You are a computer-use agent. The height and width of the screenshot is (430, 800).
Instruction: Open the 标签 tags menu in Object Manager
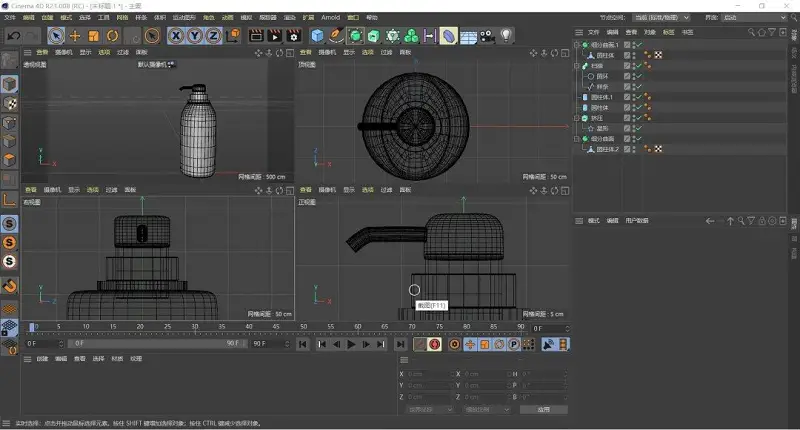pyautogui.click(x=668, y=32)
